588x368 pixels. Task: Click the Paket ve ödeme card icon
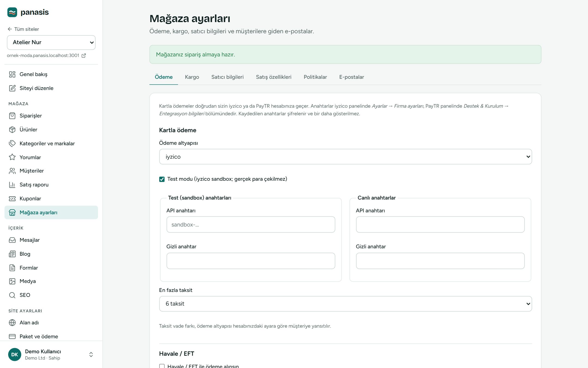pos(12,337)
